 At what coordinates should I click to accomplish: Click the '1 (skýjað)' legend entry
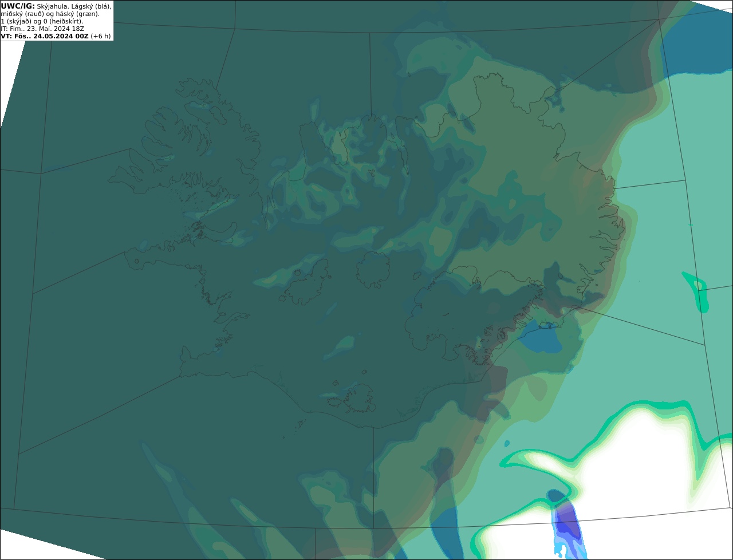coord(16,21)
